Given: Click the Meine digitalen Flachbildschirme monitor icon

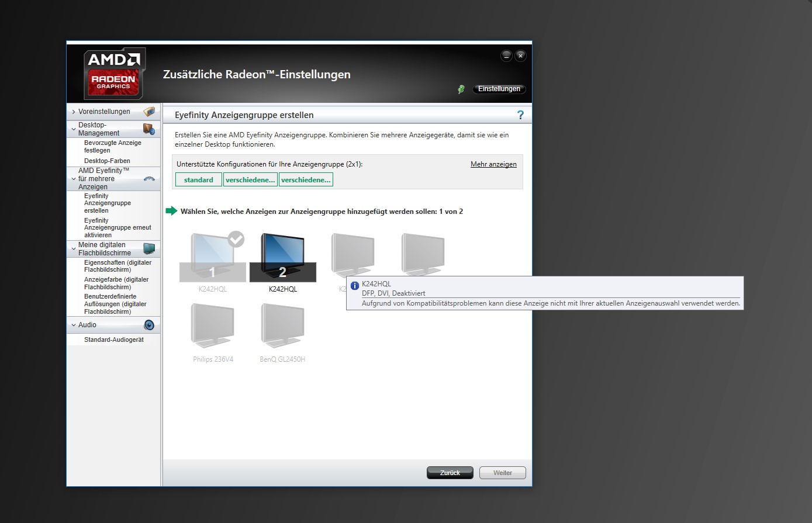Looking at the screenshot, I should tap(149, 249).
